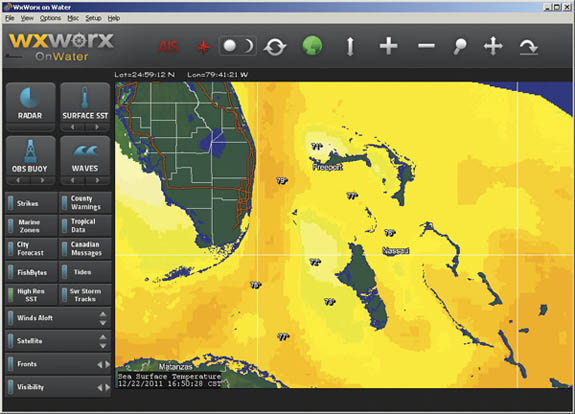
Task: Click Fronts left arrow
Action: (99, 364)
